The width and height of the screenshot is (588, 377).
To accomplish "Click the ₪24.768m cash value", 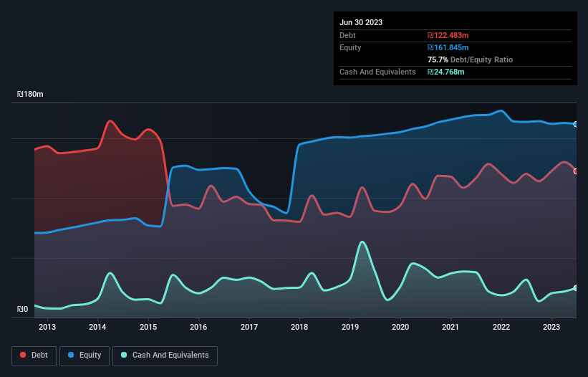I will pyautogui.click(x=446, y=72).
